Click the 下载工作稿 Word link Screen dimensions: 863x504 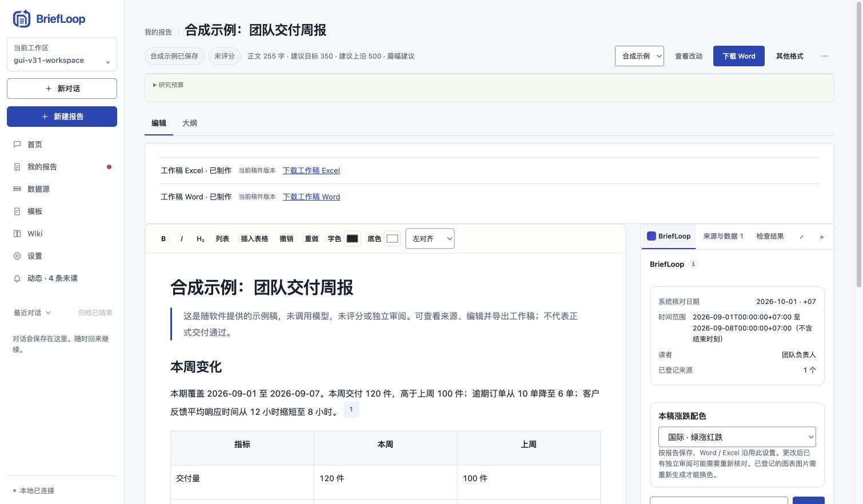[x=311, y=197]
